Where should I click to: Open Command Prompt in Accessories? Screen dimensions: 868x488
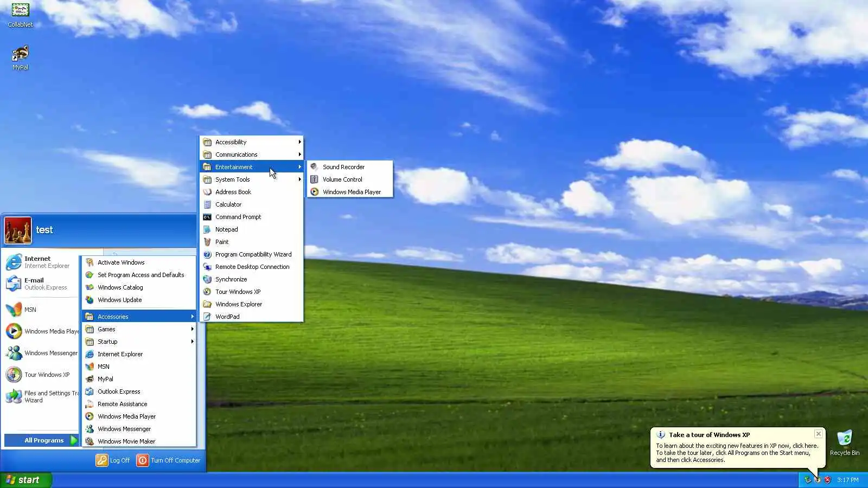point(252,217)
